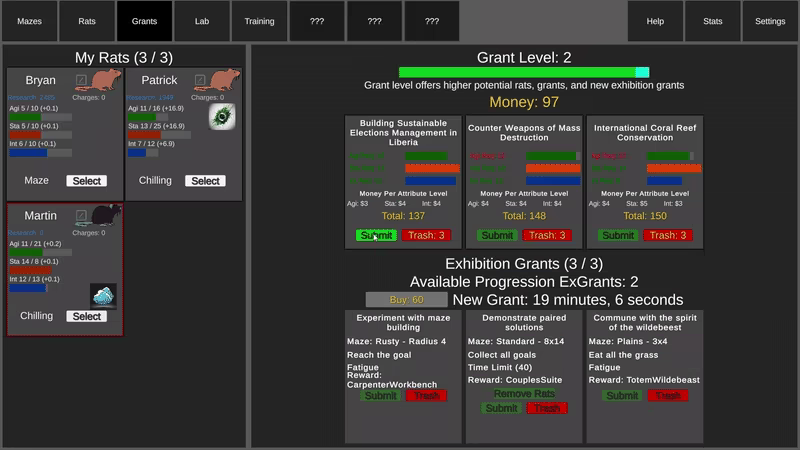Select Patrick the rat
The image size is (800, 450).
(205, 181)
